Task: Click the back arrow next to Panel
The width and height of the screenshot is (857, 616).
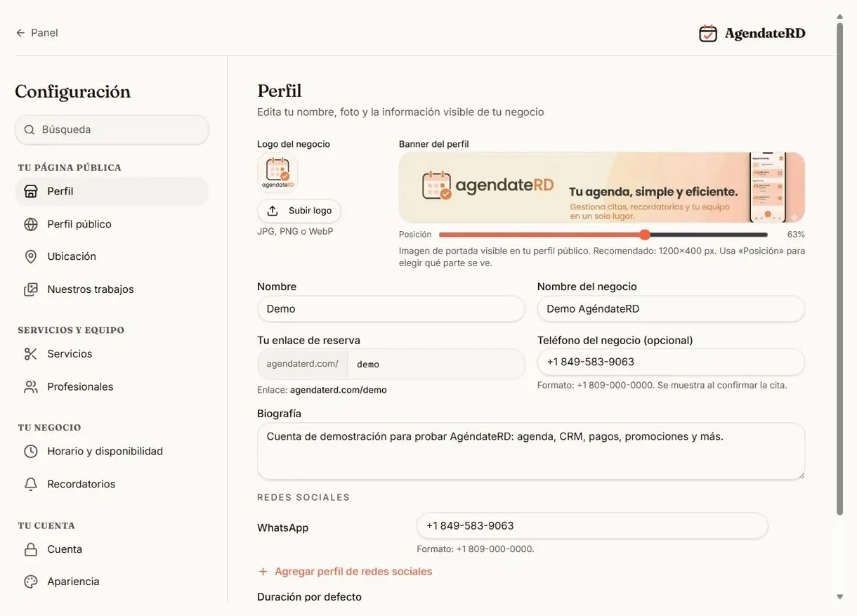Action: (20, 33)
